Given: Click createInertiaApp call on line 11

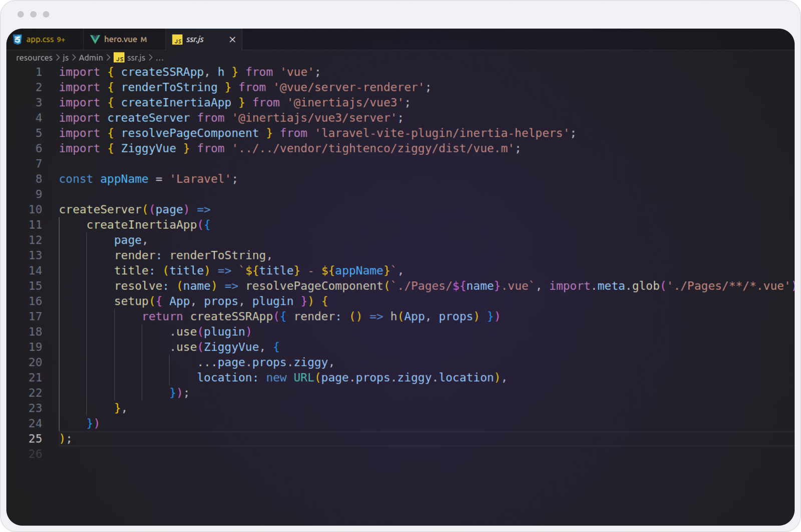Looking at the screenshot, I should coord(142,225).
